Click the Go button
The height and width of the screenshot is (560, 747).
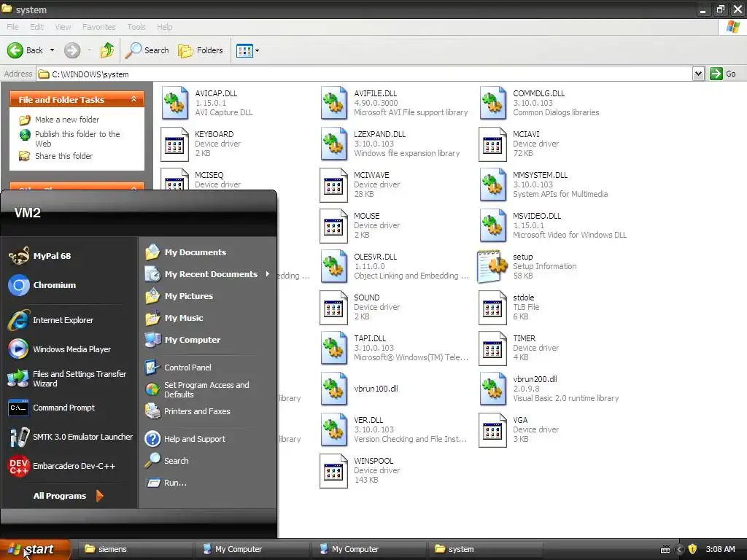click(723, 74)
